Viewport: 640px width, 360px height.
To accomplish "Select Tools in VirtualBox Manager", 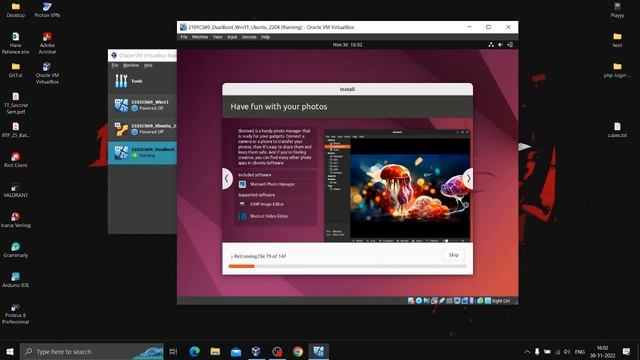I will pos(142,81).
